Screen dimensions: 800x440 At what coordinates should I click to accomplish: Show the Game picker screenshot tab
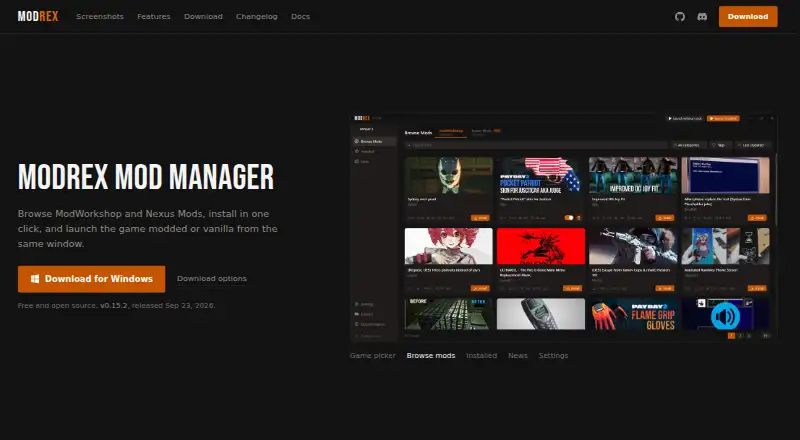[372, 355]
